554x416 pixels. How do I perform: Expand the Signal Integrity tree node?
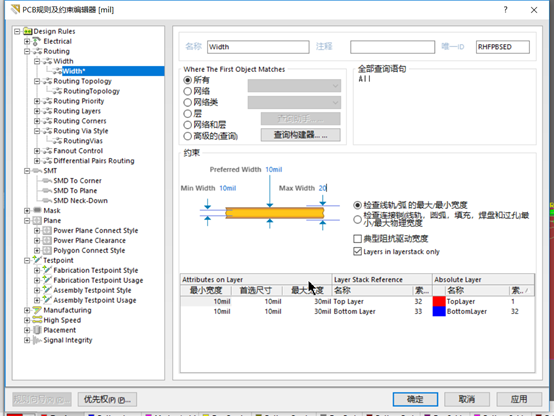tap(27, 340)
